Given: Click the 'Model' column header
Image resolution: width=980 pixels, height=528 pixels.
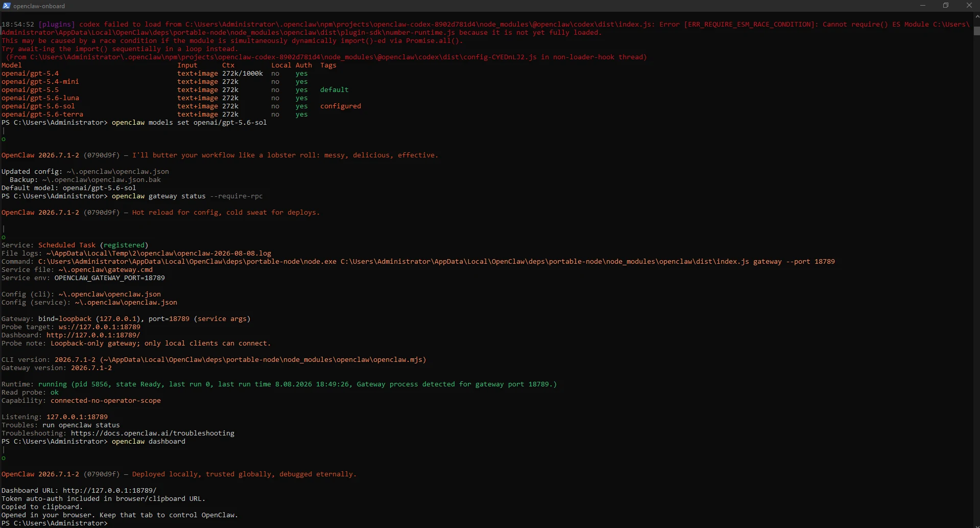Looking at the screenshot, I should pyautogui.click(x=12, y=65).
